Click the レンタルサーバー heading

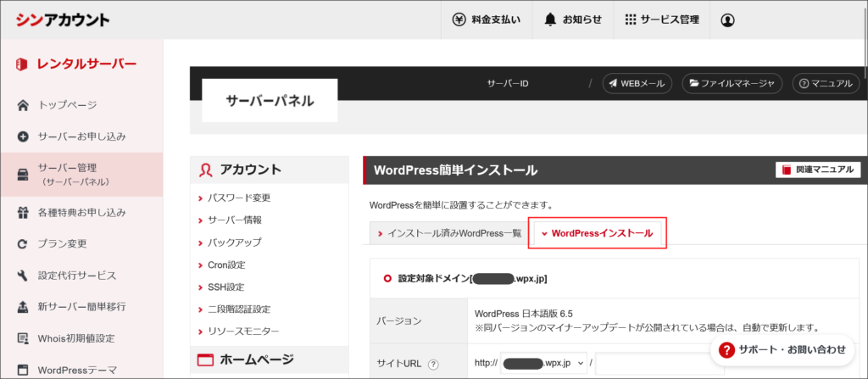(86, 64)
